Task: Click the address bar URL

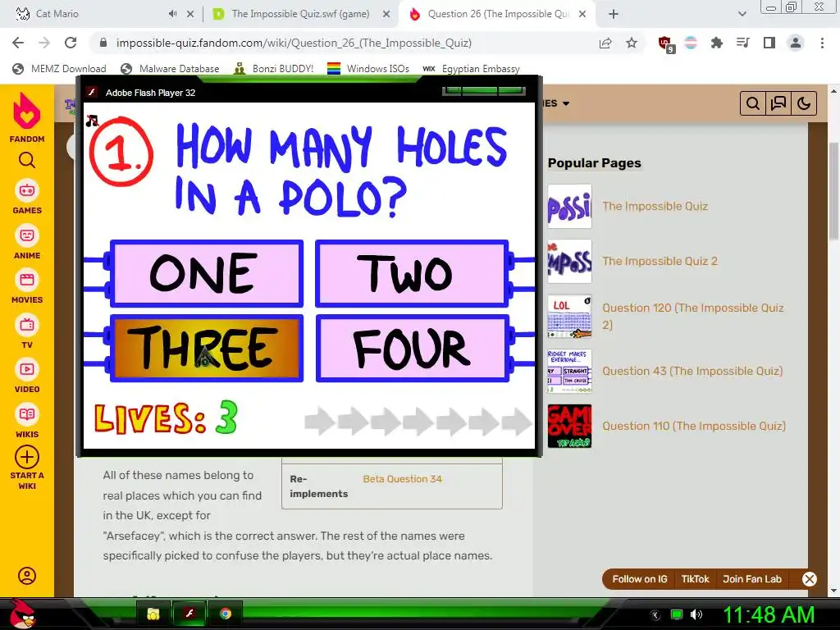Action: (x=294, y=43)
